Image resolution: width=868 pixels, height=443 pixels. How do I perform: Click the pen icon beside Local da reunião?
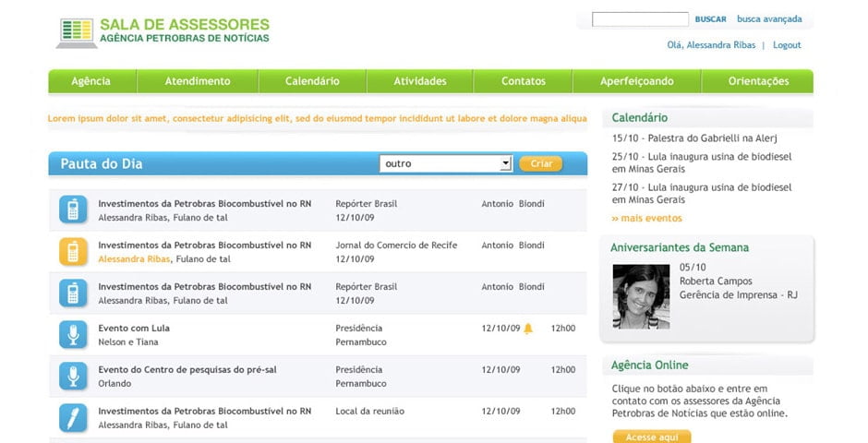click(73, 417)
